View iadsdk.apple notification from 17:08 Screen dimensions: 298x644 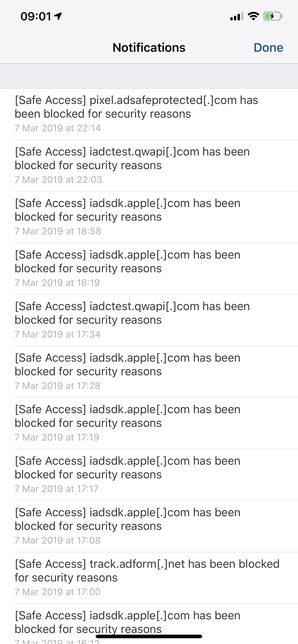click(149, 526)
